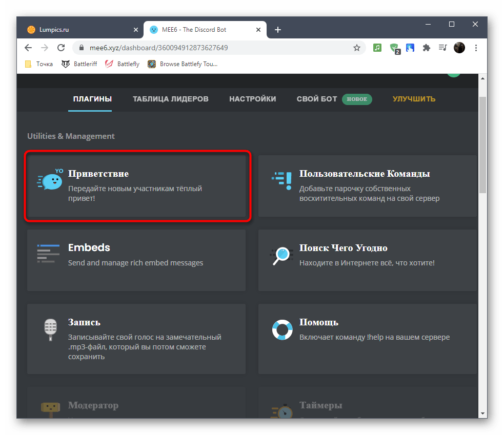Click the Пользовательские Команды exclamation icon
504x435 pixels.
click(281, 180)
